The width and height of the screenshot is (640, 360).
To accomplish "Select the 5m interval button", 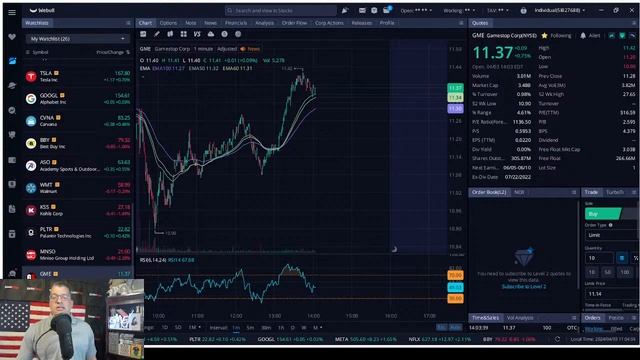I will coord(250,327).
